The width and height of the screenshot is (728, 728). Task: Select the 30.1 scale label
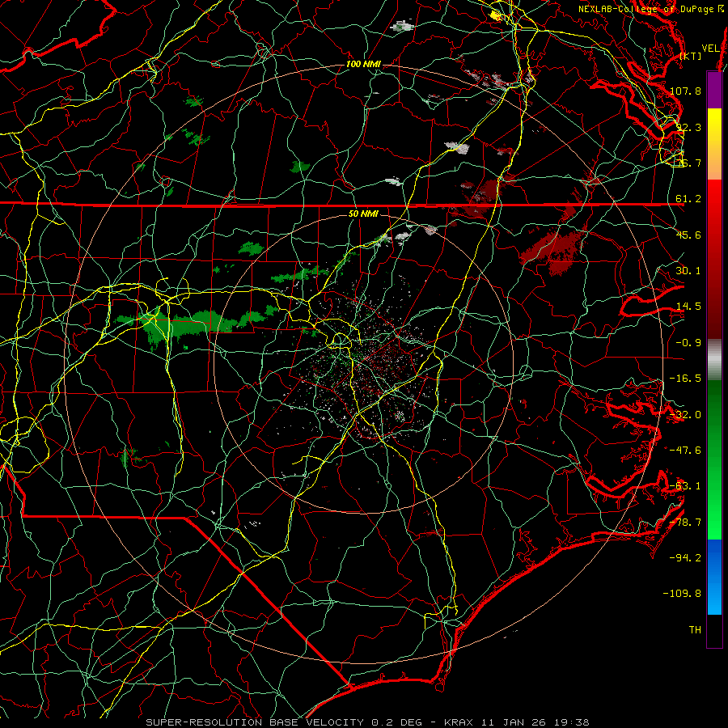coord(688,271)
